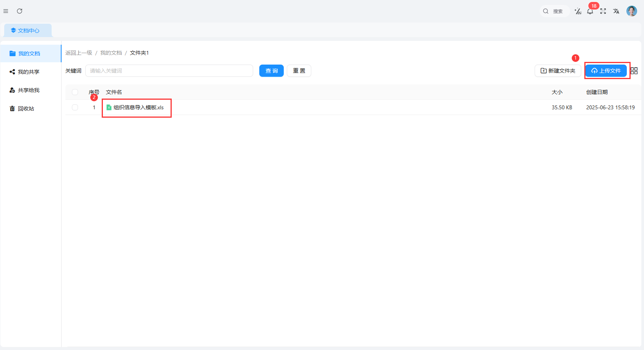
Task: Click 文件夹1 in the breadcrumb
Action: click(x=139, y=53)
